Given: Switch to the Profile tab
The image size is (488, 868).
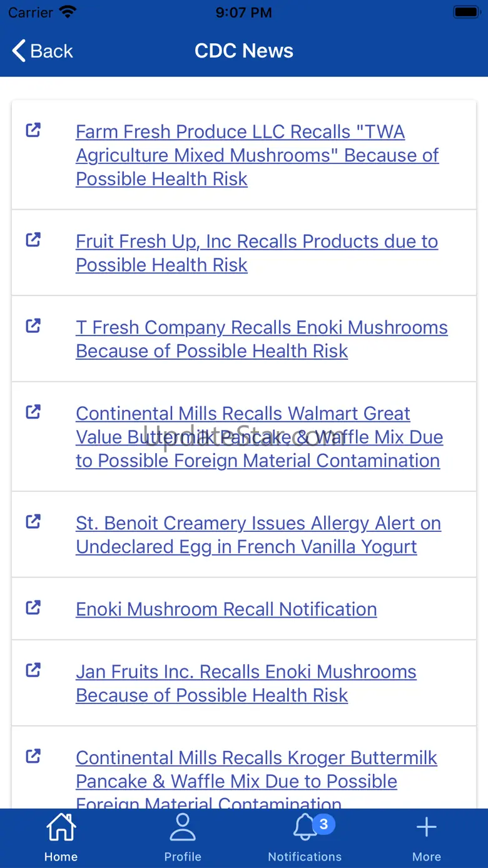Looking at the screenshot, I should [x=183, y=837].
